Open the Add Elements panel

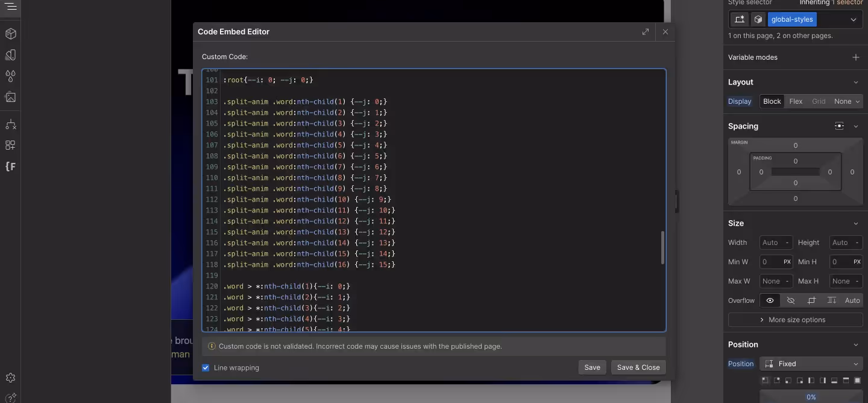10,34
